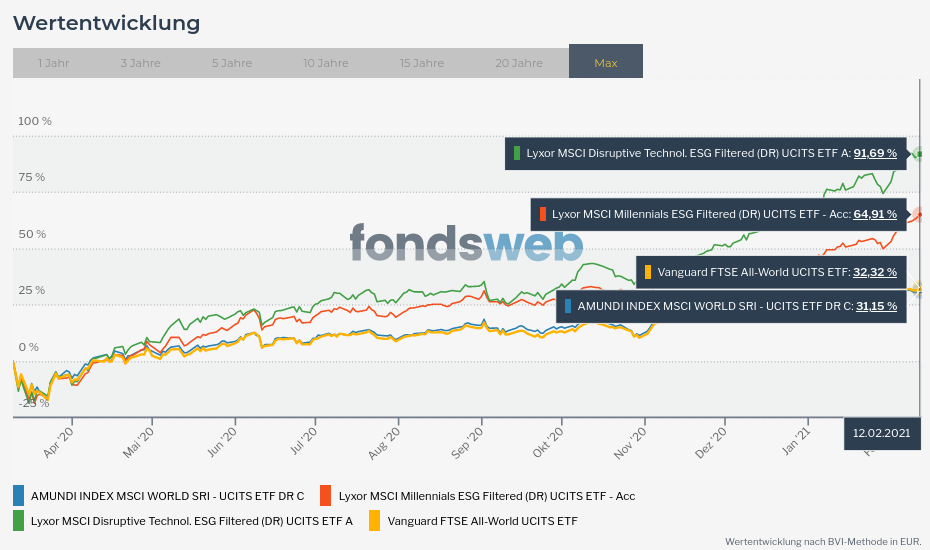Select the 15 Jahre tab
This screenshot has width=930, height=550.
coord(422,62)
